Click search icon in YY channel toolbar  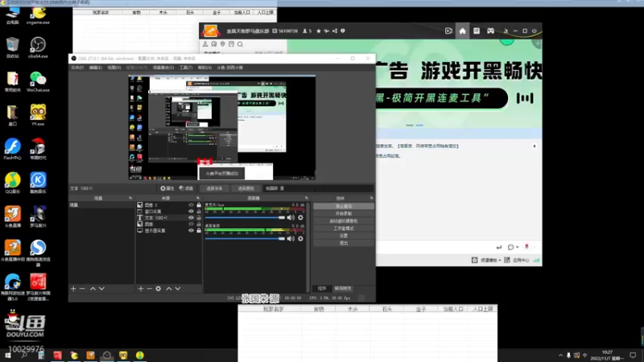(240, 44)
